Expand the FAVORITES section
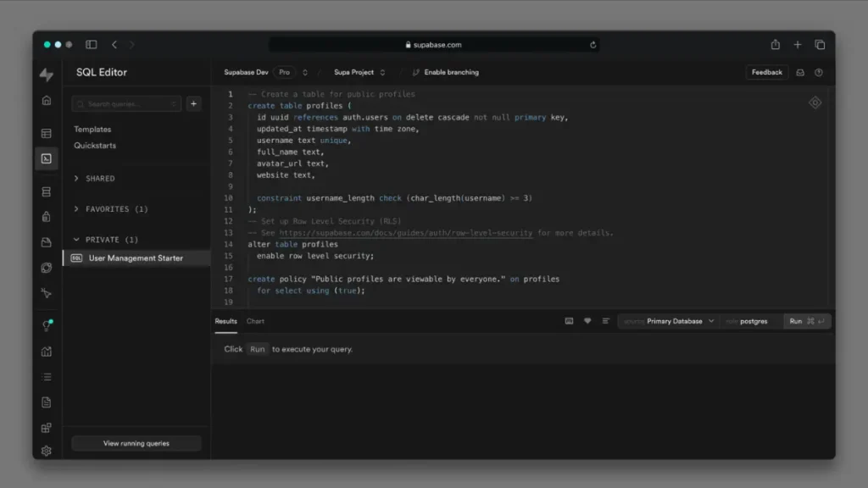This screenshot has width=868, height=488. 107,209
